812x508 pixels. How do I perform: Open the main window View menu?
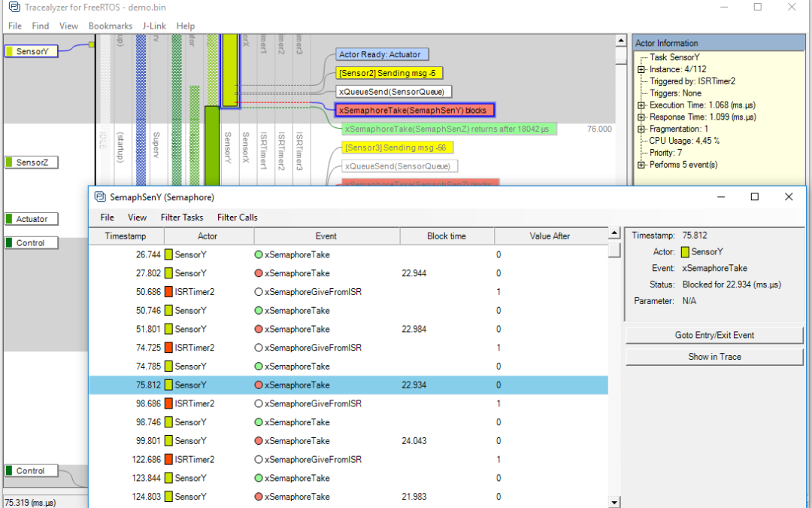68,26
